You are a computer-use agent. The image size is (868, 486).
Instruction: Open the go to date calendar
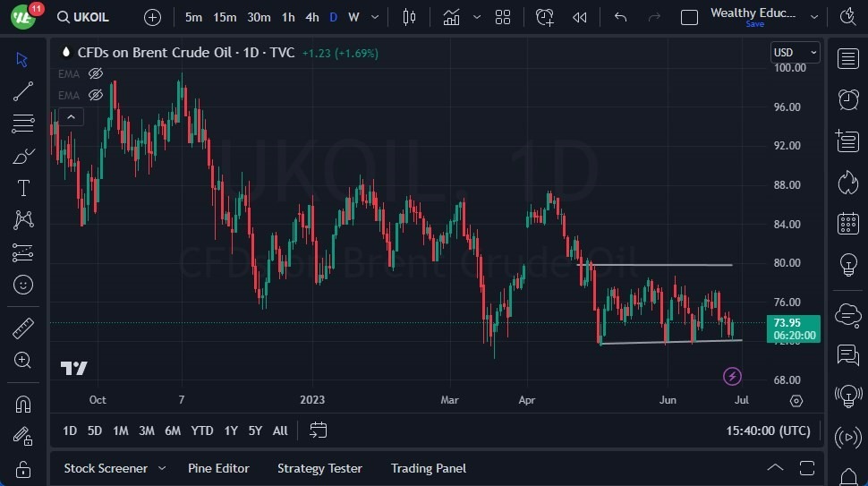coord(319,431)
